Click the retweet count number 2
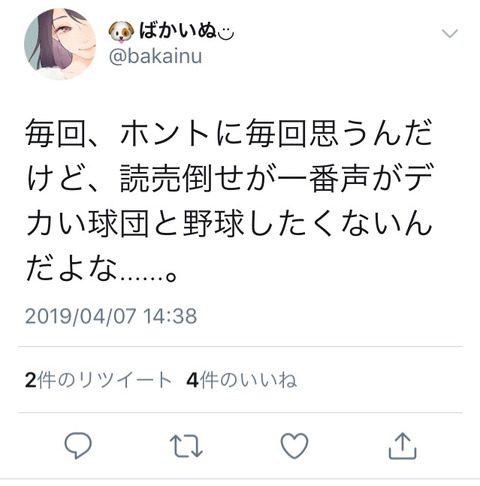Image resolution: width=480 pixels, height=486 pixels. click(30, 380)
